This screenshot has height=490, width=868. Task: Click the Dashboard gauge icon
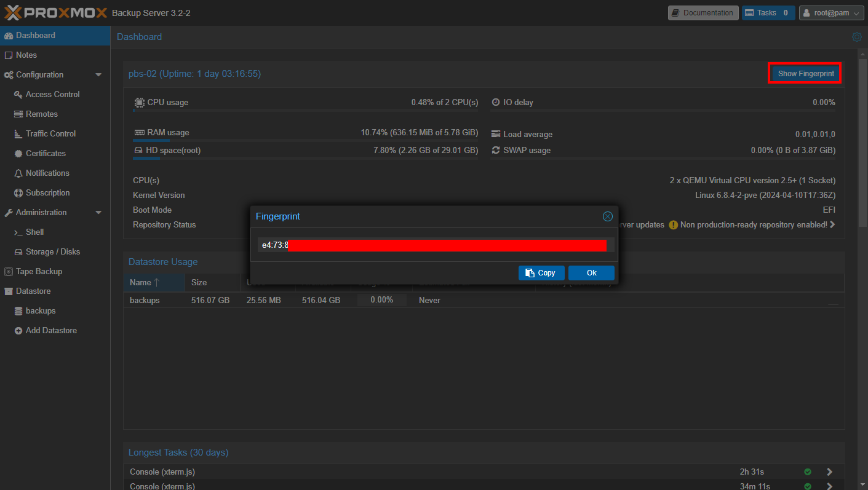[9, 36]
